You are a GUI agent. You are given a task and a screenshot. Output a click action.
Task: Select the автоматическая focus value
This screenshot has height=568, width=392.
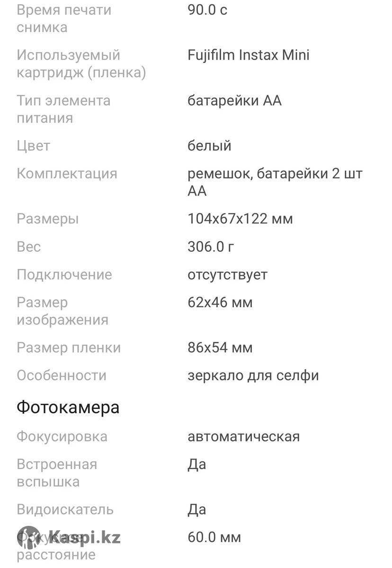tap(243, 436)
